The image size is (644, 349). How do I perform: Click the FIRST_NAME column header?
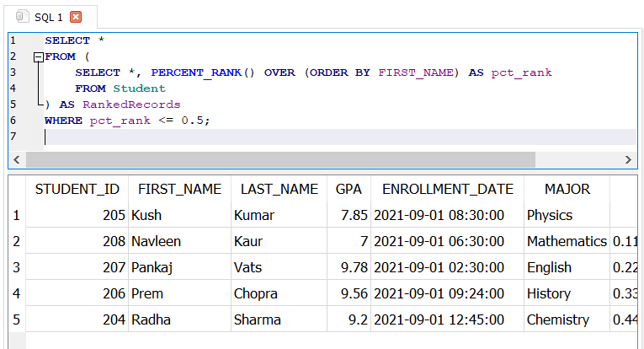pos(179,189)
